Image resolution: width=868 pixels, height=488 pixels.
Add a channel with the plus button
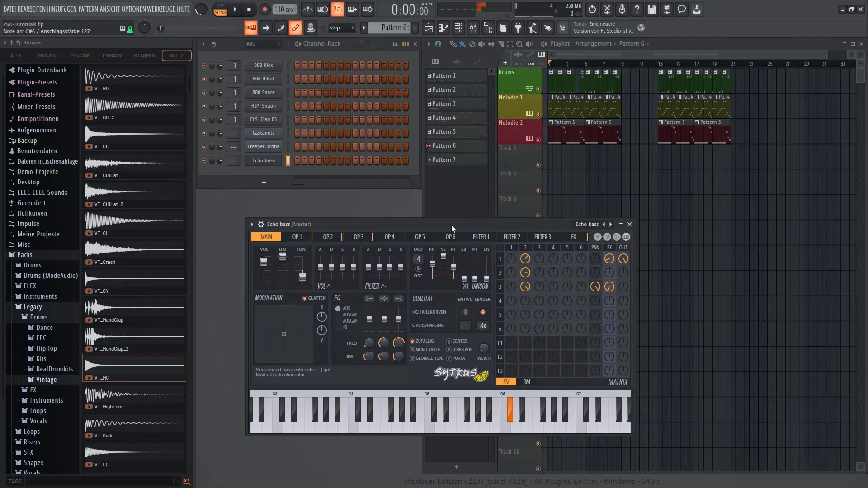(264, 182)
